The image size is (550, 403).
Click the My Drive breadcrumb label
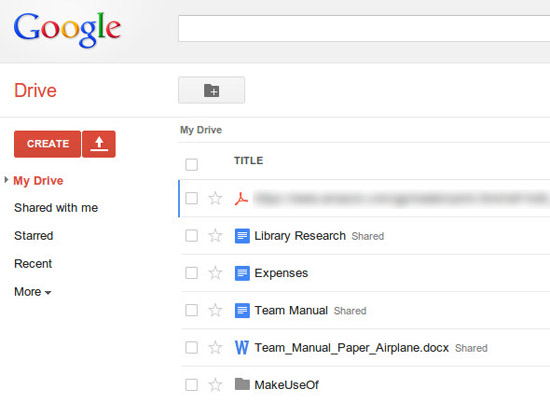click(201, 130)
